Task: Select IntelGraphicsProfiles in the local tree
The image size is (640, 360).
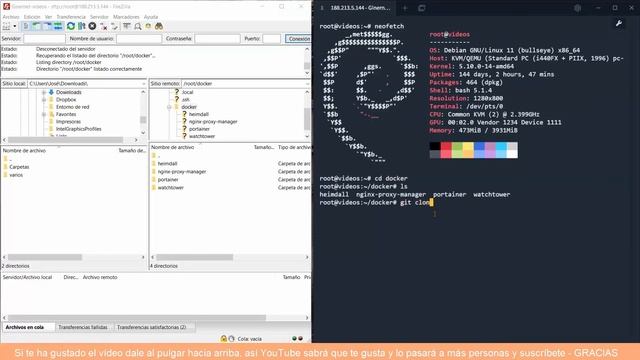Action: (x=78, y=129)
